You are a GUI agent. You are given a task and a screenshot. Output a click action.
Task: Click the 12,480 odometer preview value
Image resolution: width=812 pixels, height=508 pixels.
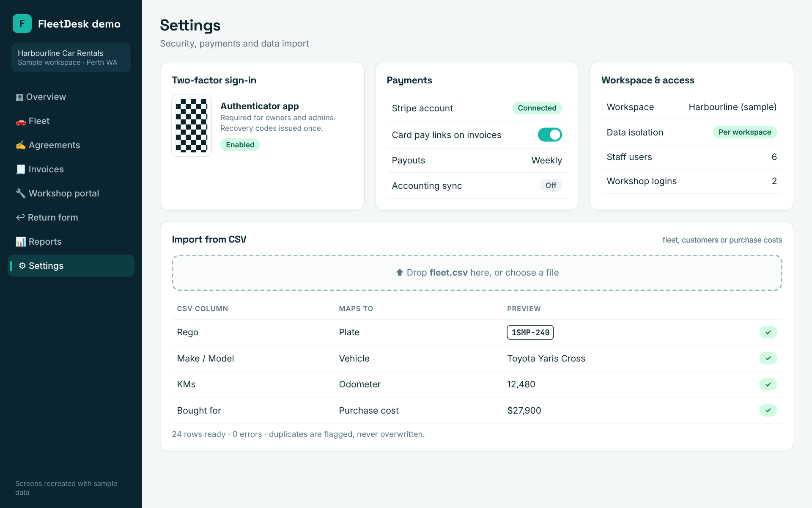[521, 384]
